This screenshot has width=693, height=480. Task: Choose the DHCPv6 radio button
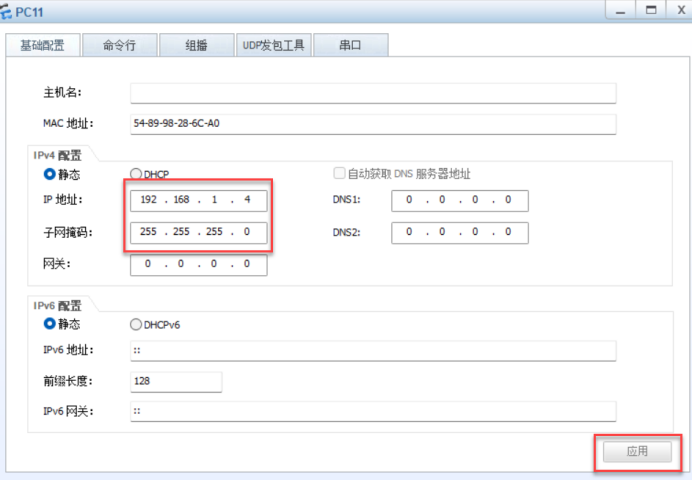click(137, 324)
